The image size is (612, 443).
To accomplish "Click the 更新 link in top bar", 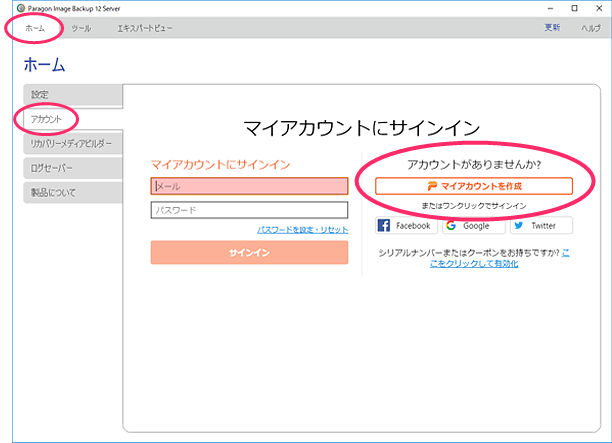I will [x=552, y=27].
